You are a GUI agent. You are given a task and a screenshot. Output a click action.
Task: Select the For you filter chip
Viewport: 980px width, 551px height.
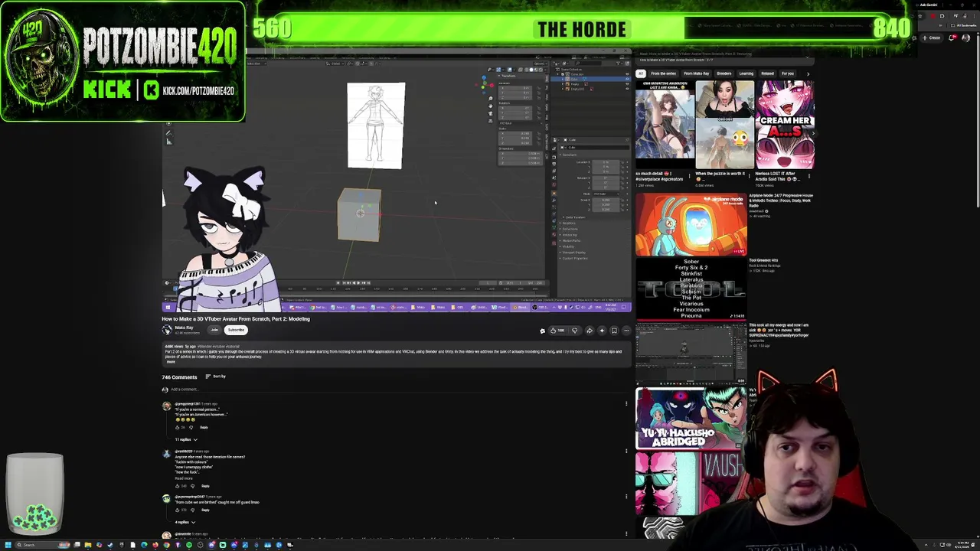[x=787, y=73]
